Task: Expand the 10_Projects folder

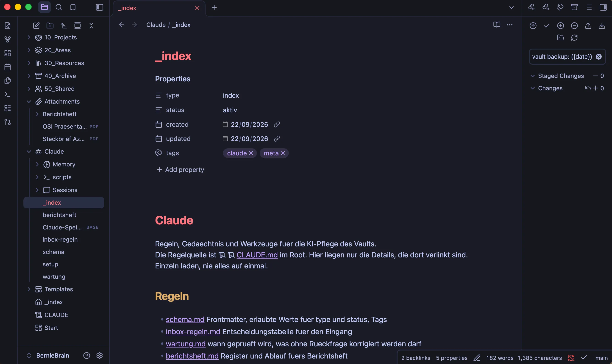Action: [29, 37]
